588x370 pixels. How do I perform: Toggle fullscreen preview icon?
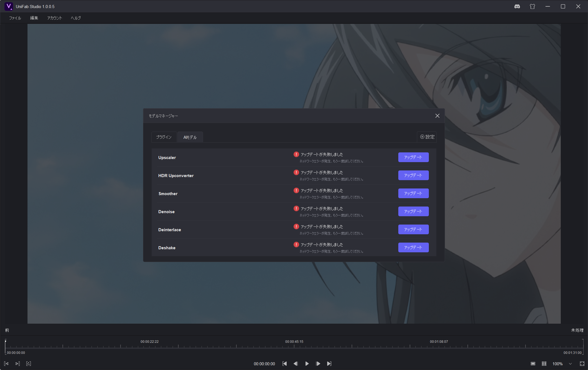pos(582,364)
